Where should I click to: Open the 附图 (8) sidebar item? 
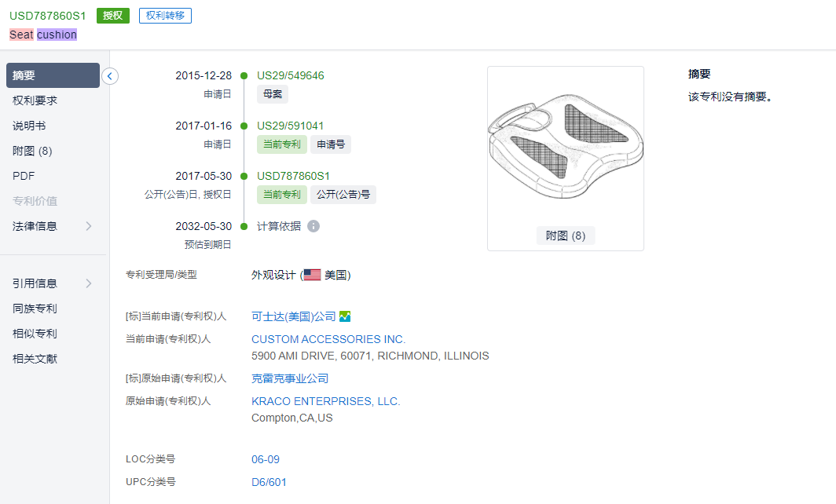[32, 151]
